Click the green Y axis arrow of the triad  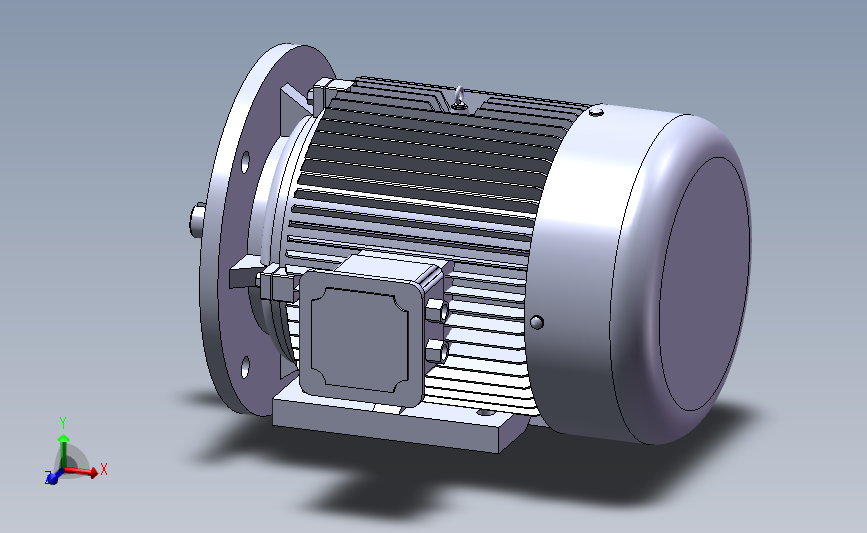tap(64, 452)
